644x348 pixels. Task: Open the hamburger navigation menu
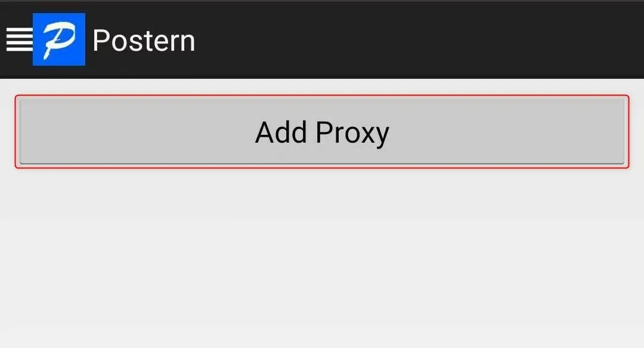point(18,40)
